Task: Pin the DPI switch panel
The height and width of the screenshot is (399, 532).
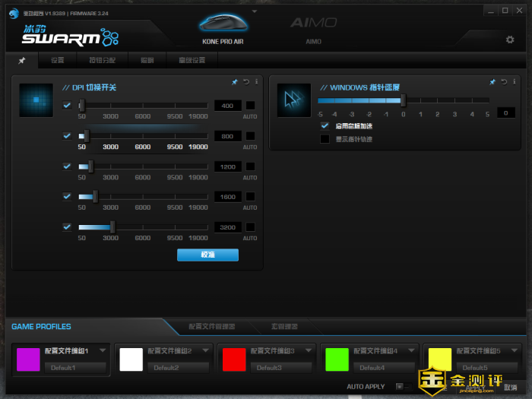Action: click(235, 81)
